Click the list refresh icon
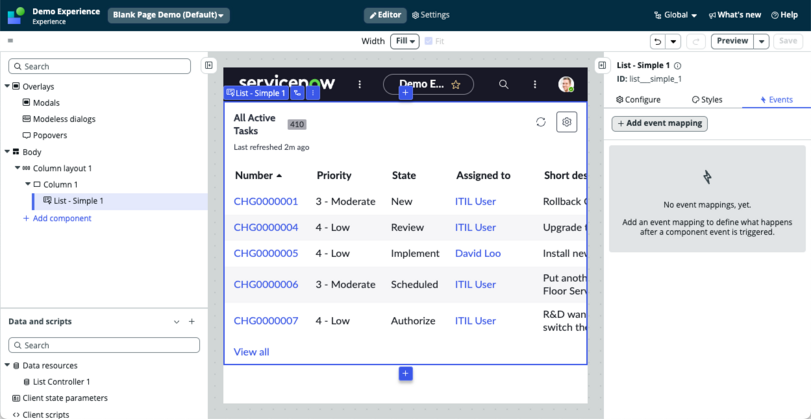Image resolution: width=811 pixels, height=419 pixels. click(540, 122)
